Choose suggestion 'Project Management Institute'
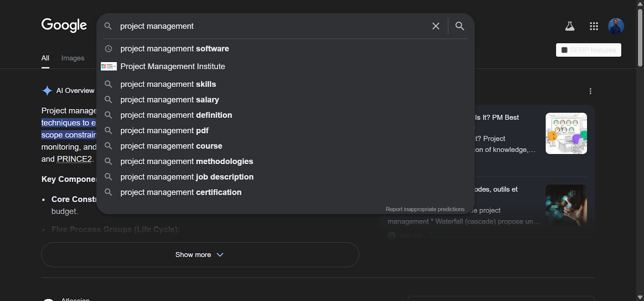The width and height of the screenshot is (644, 301). click(286, 66)
